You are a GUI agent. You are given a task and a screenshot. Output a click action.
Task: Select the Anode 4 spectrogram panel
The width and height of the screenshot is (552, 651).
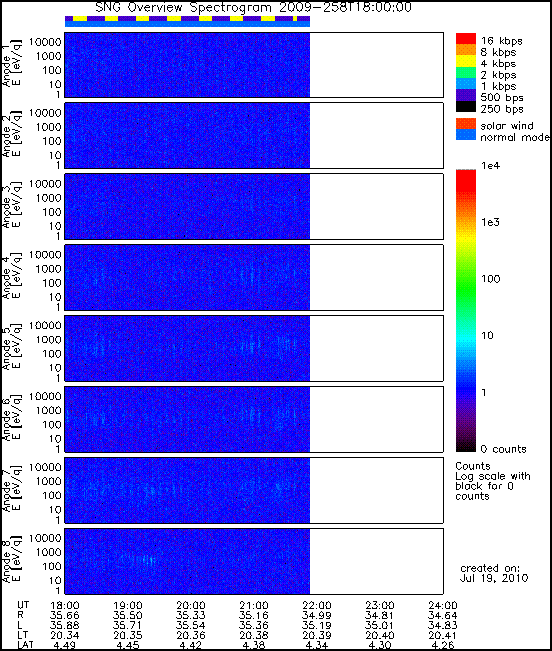tap(254, 277)
